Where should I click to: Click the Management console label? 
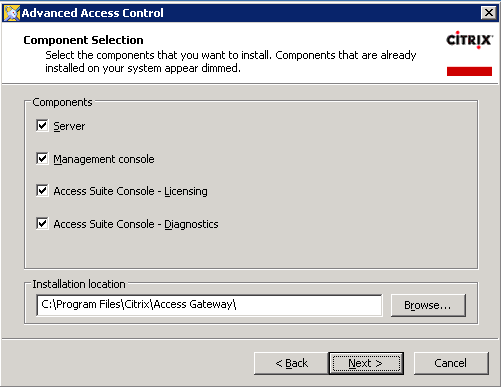click(x=104, y=159)
